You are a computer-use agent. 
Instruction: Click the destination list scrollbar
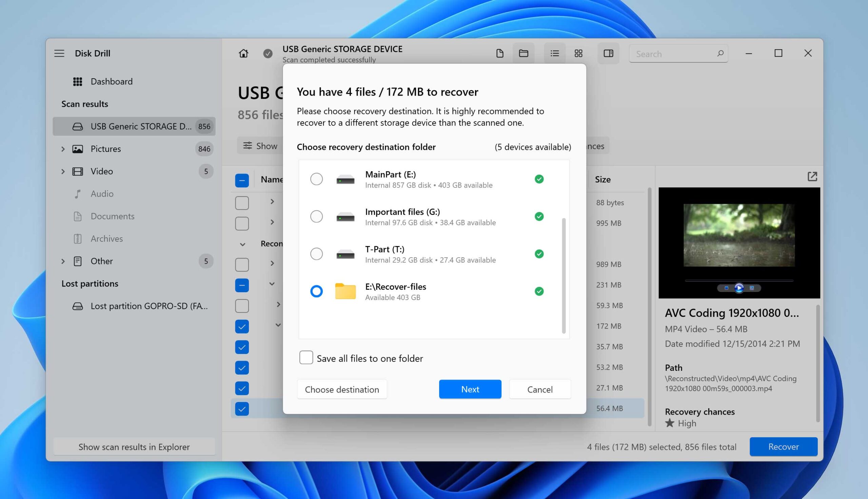pyautogui.click(x=564, y=275)
